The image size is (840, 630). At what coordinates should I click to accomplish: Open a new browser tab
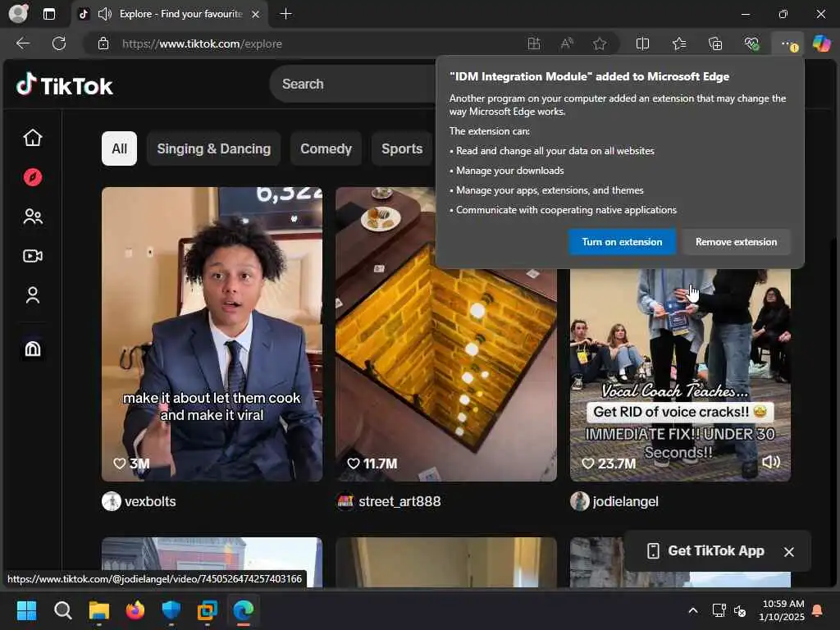(x=286, y=14)
